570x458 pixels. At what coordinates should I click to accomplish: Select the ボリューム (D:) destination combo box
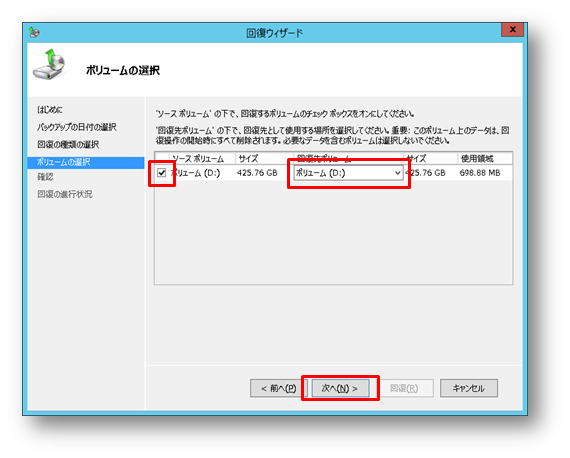click(348, 173)
